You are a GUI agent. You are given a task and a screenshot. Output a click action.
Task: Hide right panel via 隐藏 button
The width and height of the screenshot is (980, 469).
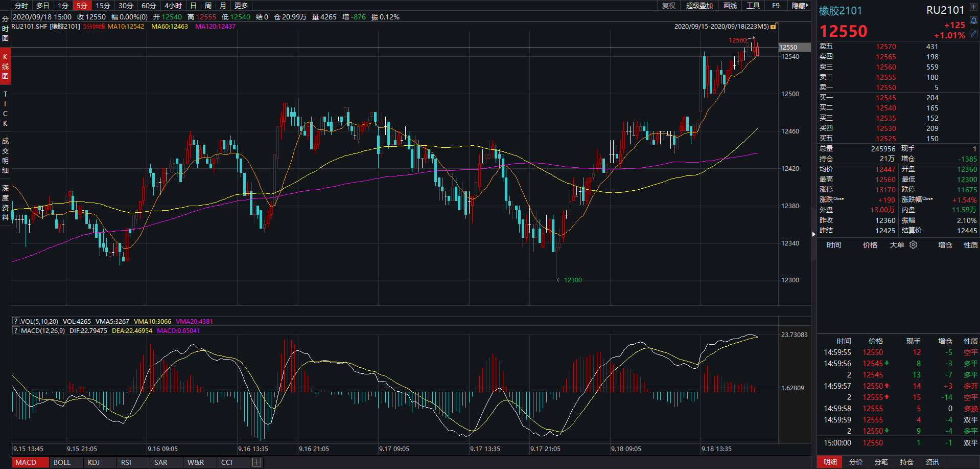[x=800, y=6]
